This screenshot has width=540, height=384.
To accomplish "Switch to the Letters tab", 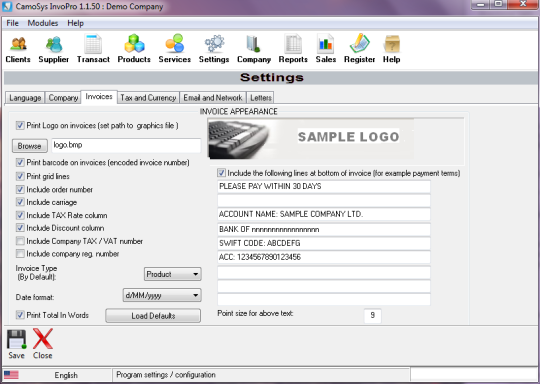I will click(261, 98).
